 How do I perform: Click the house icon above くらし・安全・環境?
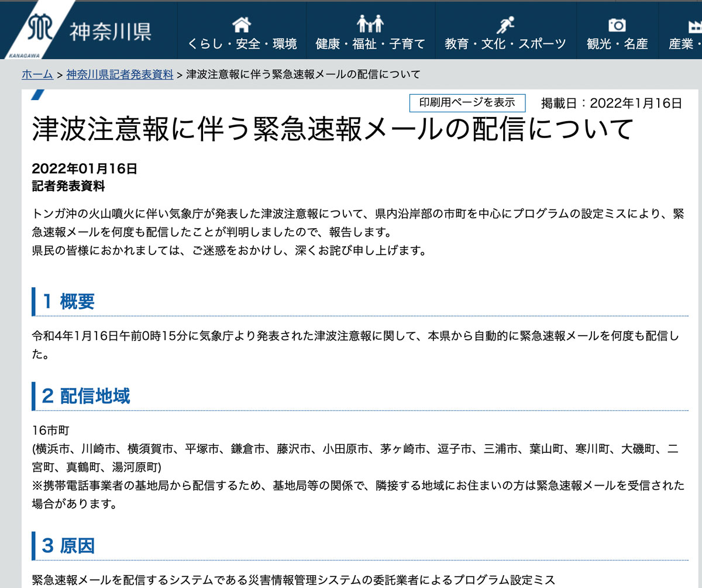click(x=242, y=25)
